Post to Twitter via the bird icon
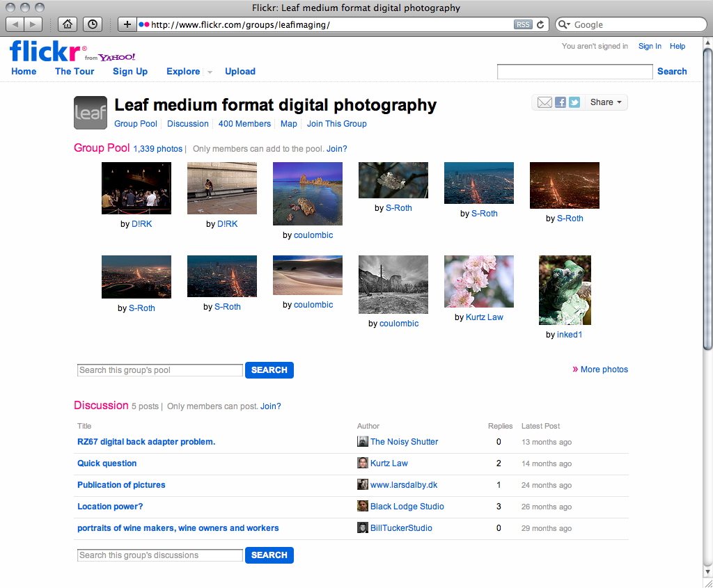Screen dimensions: 713x588 click(574, 102)
